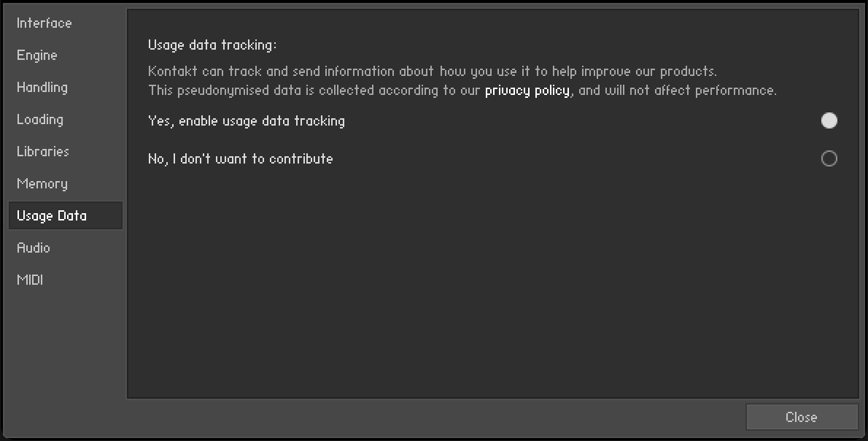The image size is (868, 441).
Task: Open the MIDI settings tab
Action: click(x=30, y=280)
